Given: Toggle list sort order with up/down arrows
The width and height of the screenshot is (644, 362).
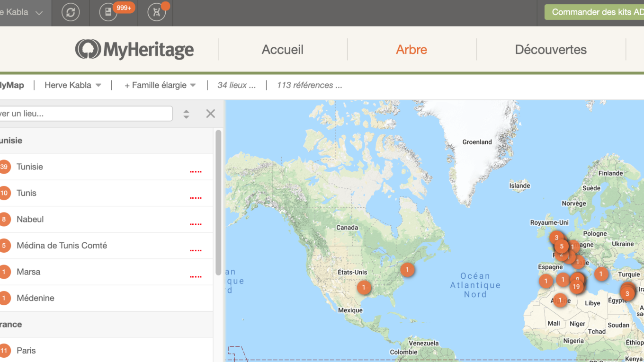Looking at the screenshot, I should (186, 114).
